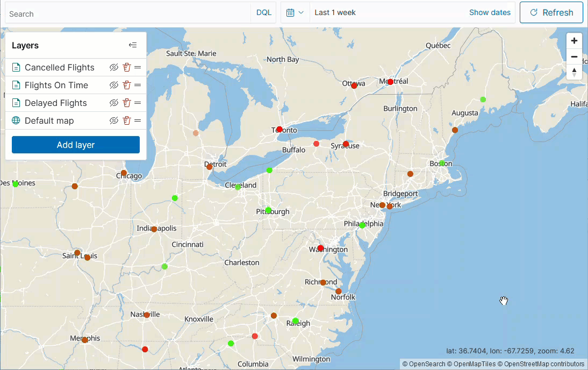Click the brown marker at Chicago
Image resolution: width=588 pixels, height=370 pixels.
(124, 173)
